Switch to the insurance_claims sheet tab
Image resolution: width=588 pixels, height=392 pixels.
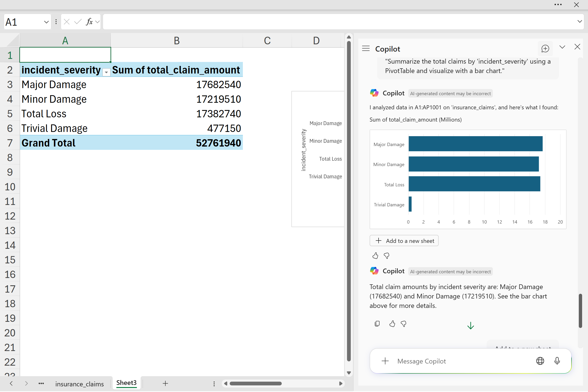[79, 384]
